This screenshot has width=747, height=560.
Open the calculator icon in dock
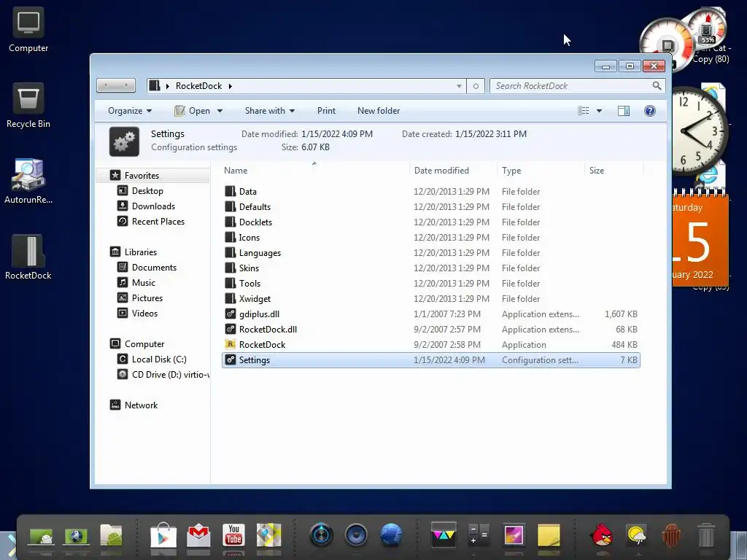[479, 536]
